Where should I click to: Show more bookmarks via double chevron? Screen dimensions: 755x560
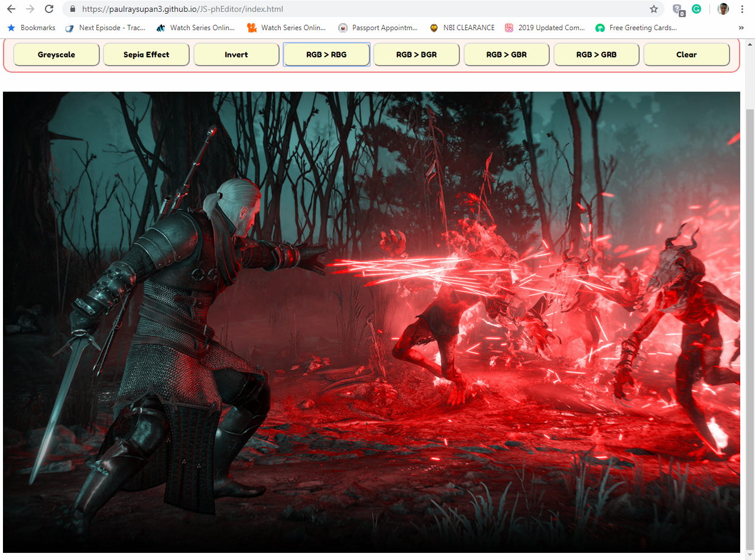741,28
